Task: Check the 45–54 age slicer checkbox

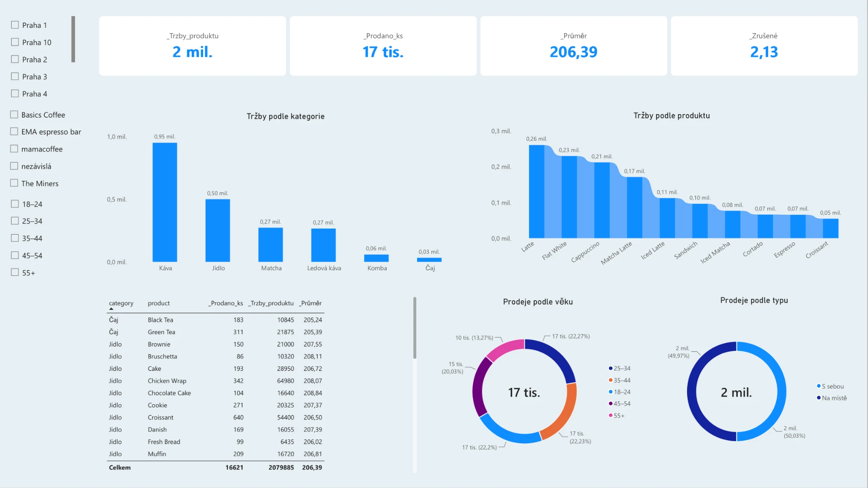Action: (15, 255)
